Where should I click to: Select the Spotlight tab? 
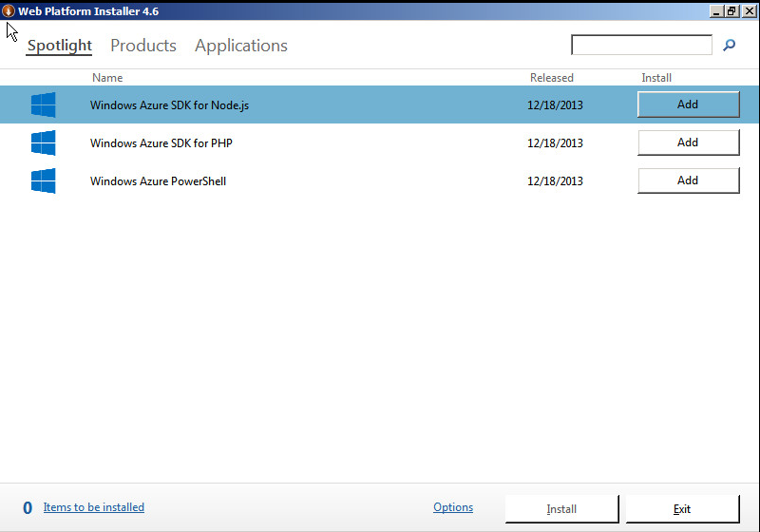pyautogui.click(x=60, y=46)
